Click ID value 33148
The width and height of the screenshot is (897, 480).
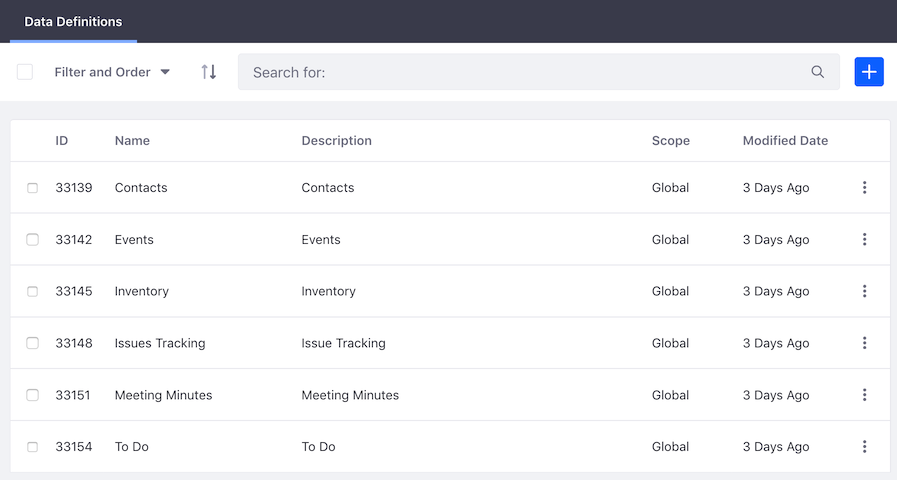74,343
